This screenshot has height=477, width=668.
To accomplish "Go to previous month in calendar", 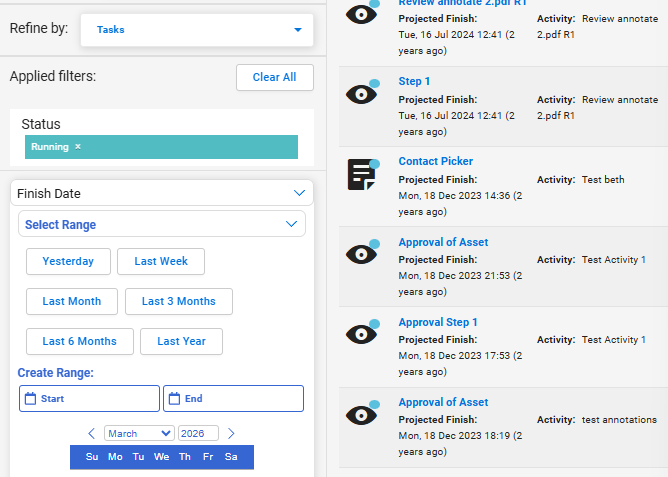I will click(x=92, y=433).
